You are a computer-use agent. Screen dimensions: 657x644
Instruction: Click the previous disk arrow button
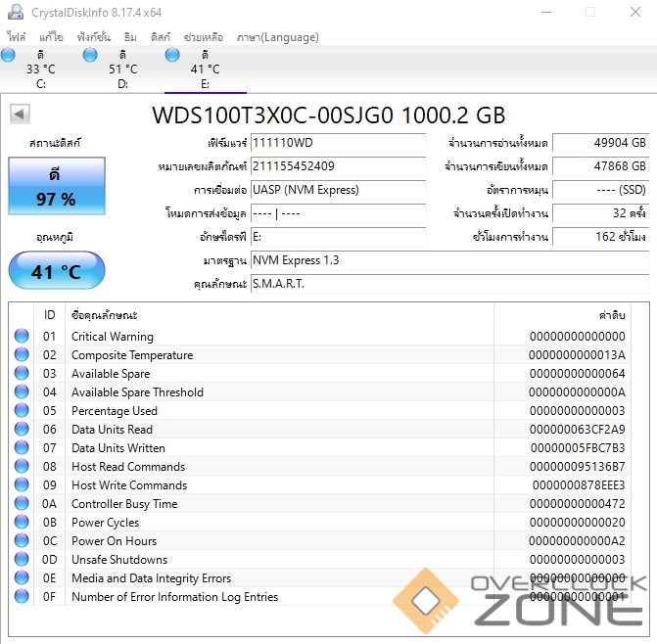pos(20,115)
